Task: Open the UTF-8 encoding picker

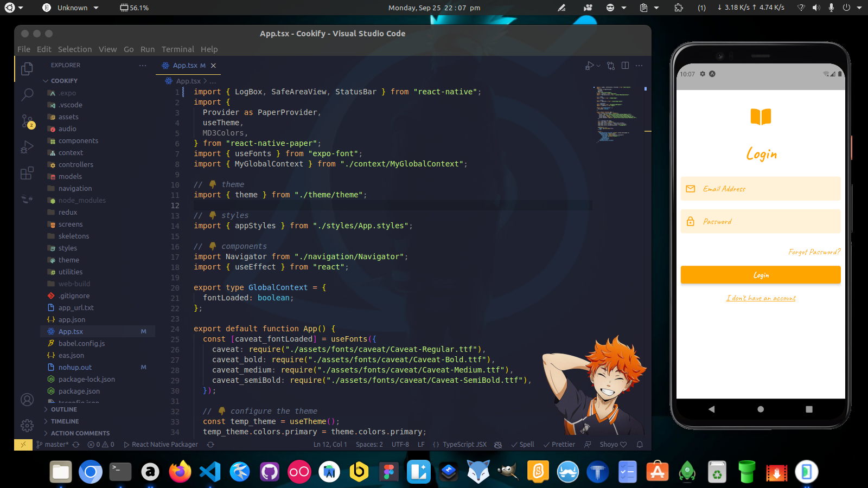Action: coord(400,445)
